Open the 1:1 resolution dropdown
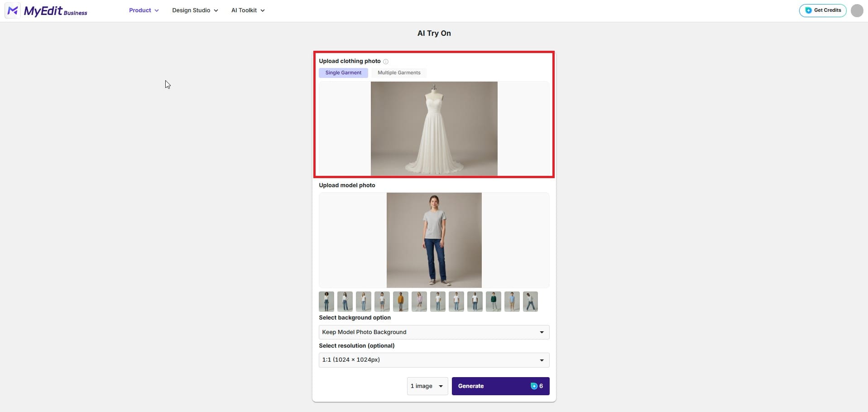Viewport: 868px width, 412px height. [433, 359]
